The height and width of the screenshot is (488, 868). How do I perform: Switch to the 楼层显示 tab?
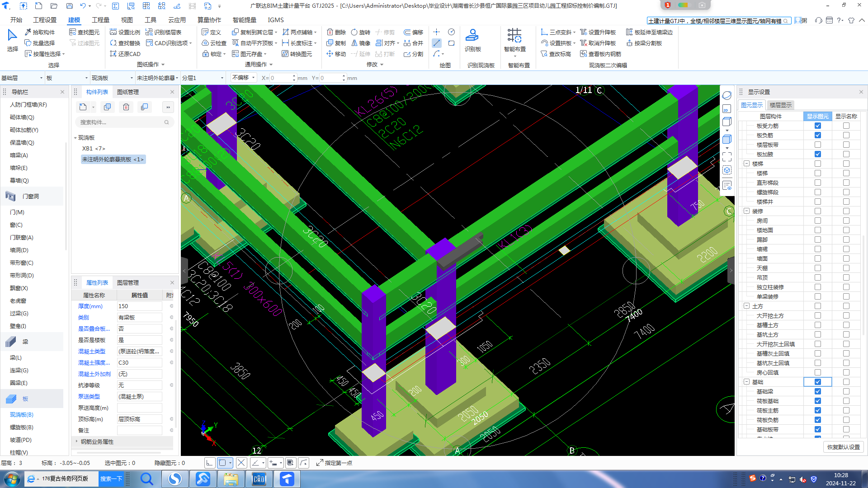pyautogui.click(x=780, y=105)
